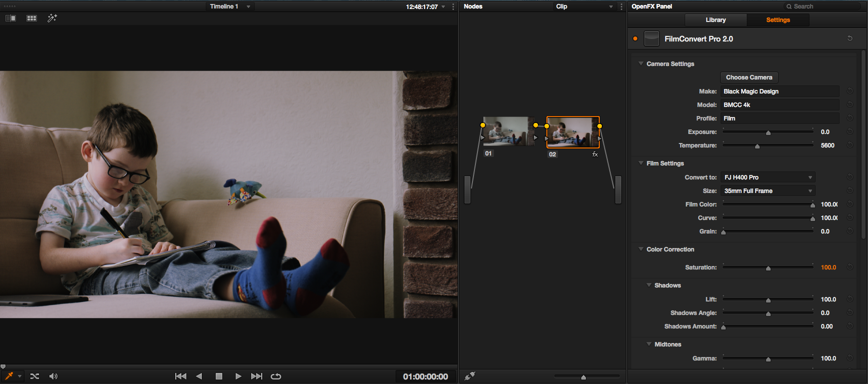Open the viewer options three-dot menu
868x384 pixels.
point(453,6)
